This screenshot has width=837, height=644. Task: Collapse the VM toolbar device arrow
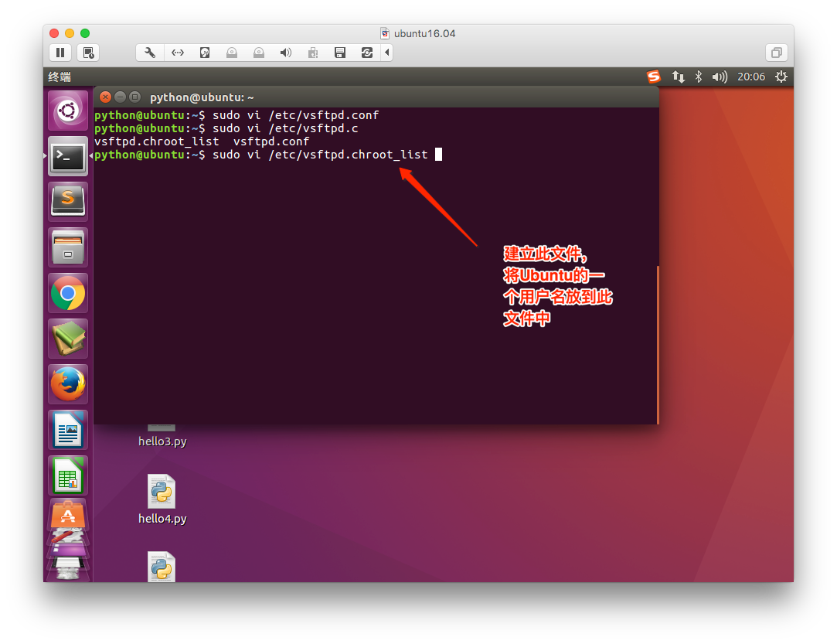(387, 53)
